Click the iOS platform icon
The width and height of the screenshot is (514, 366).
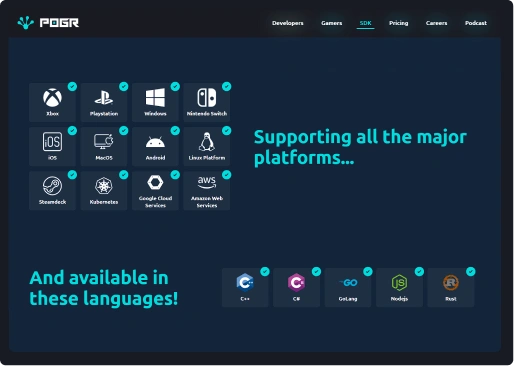52,141
